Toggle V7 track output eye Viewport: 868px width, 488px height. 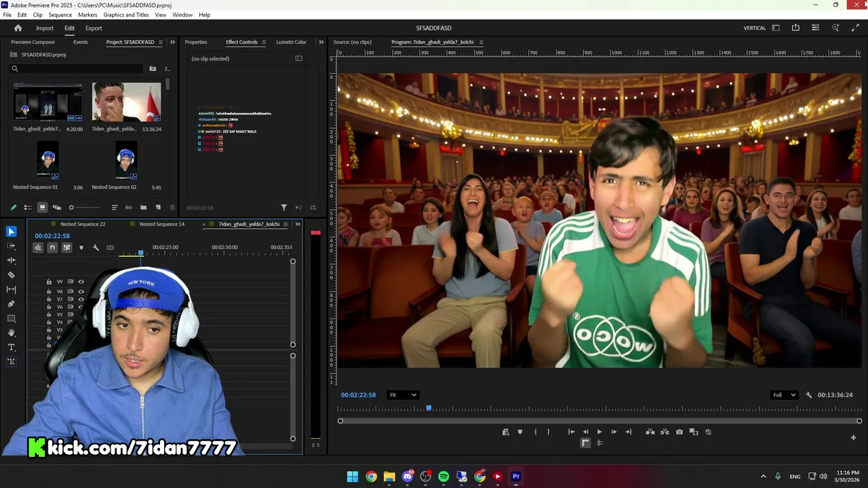(81, 299)
